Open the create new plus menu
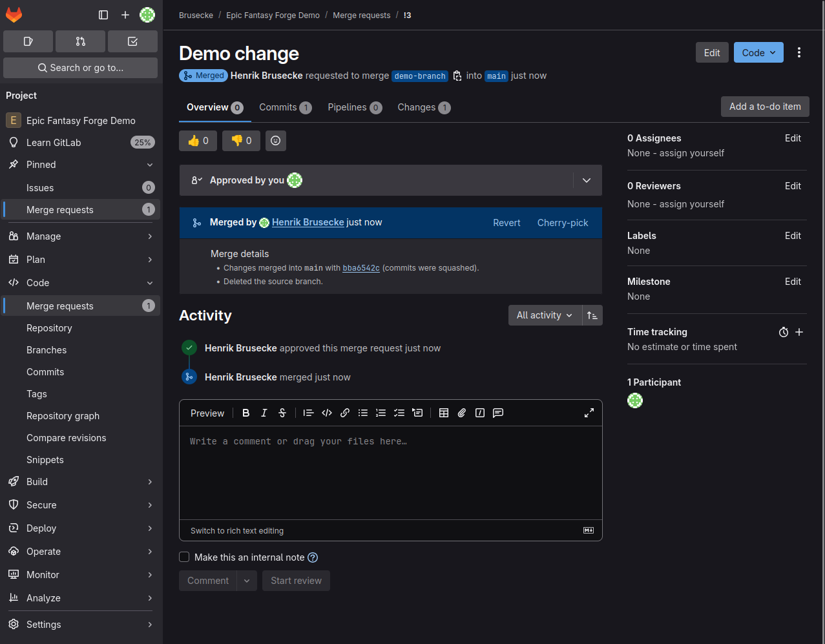The height and width of the screenshot is (644, 825). pyautogui.click(x=125, y=15)
